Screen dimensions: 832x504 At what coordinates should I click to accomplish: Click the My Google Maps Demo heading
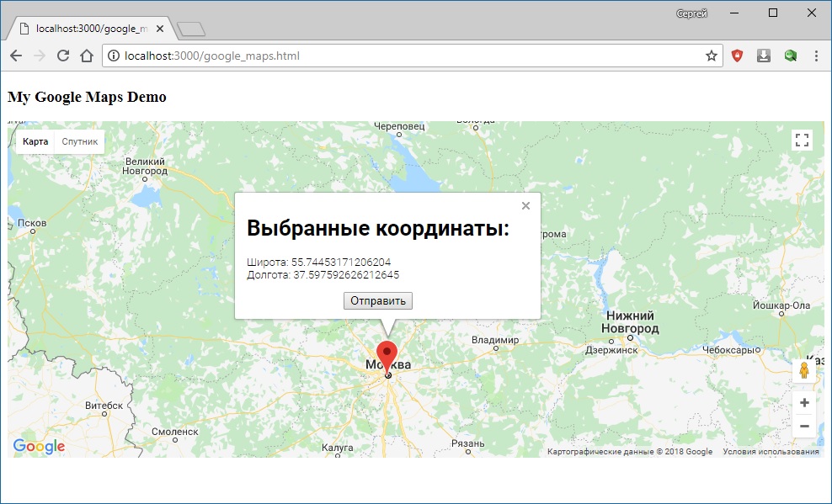pyautogui.click(x=87, y=97)
